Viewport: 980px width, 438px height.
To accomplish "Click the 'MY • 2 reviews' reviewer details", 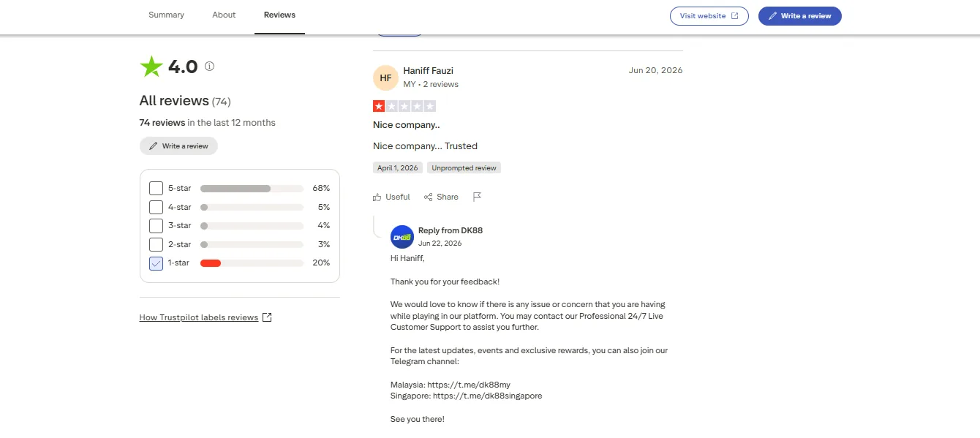I will pos(431,85).
